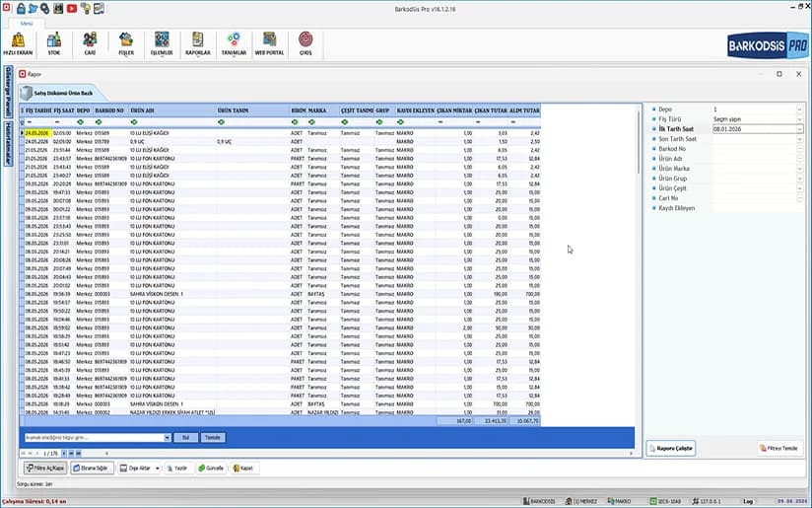Click the ÇIKIŞ exit icon
812x508 pixels.
[305, 43]
